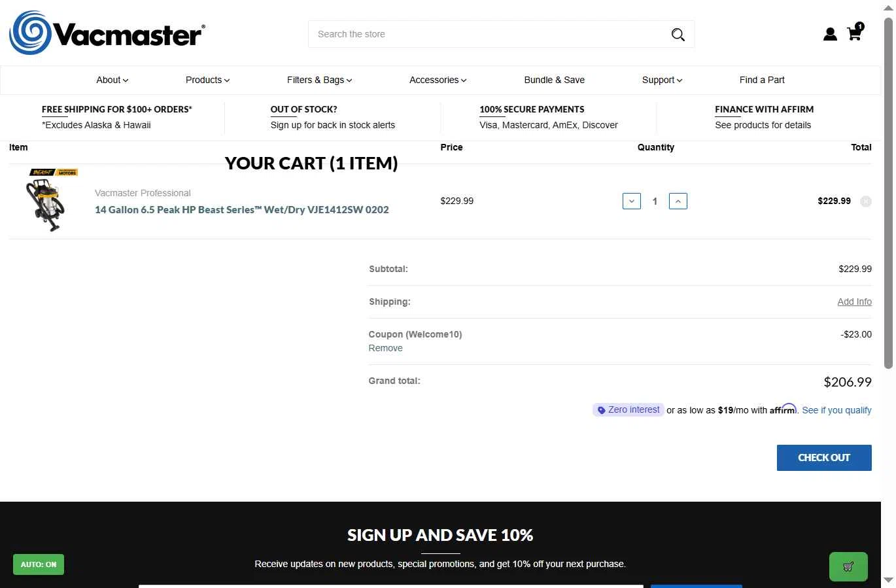Click the CHECK OUT button
The image size is (896, 588).
click(x=824, y=458)
